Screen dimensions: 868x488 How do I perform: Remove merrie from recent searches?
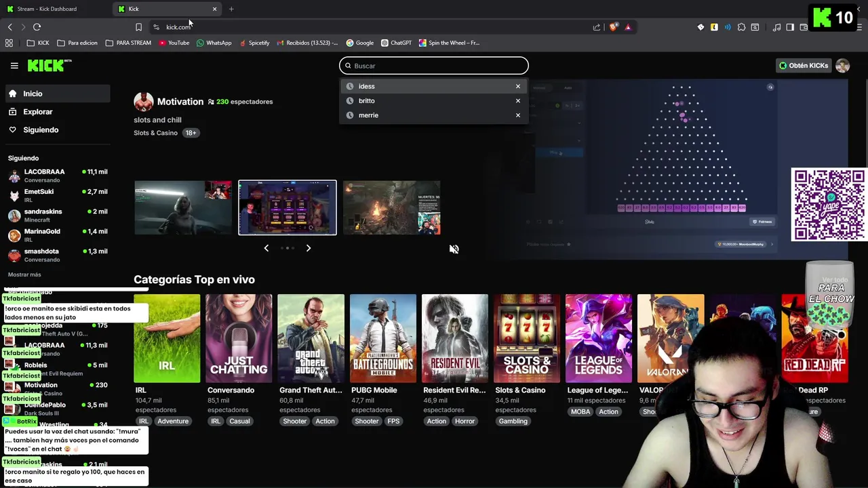click(x=518, y=115)
